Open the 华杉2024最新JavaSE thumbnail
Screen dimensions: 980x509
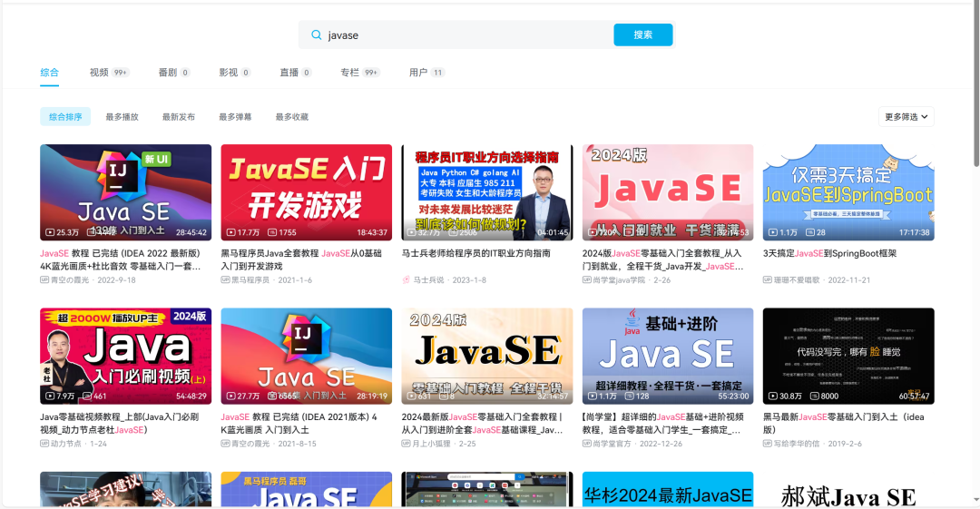(668, 489)
